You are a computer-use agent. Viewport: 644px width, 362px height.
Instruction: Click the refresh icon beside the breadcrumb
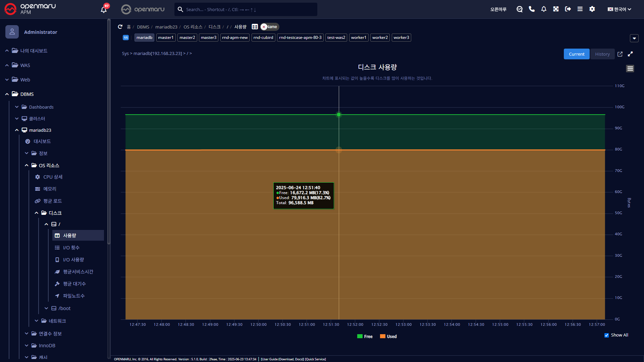[x=120, y=27]
